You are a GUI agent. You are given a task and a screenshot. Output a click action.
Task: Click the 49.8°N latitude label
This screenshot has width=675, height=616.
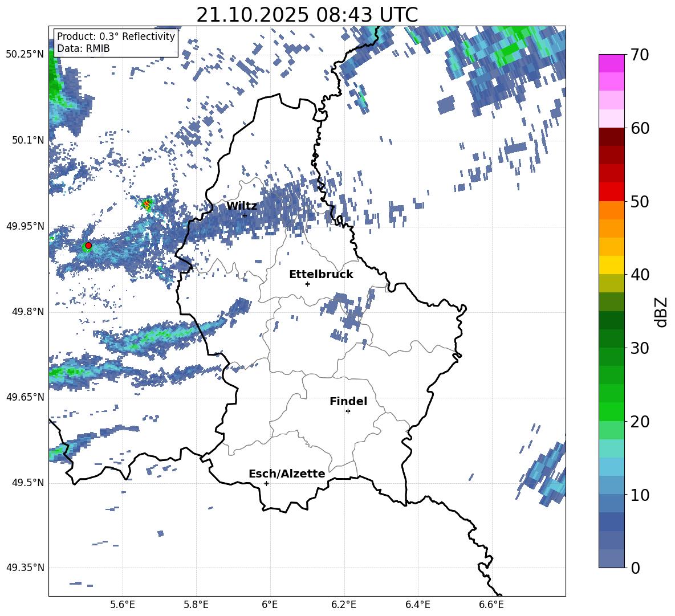click(28, 312)
